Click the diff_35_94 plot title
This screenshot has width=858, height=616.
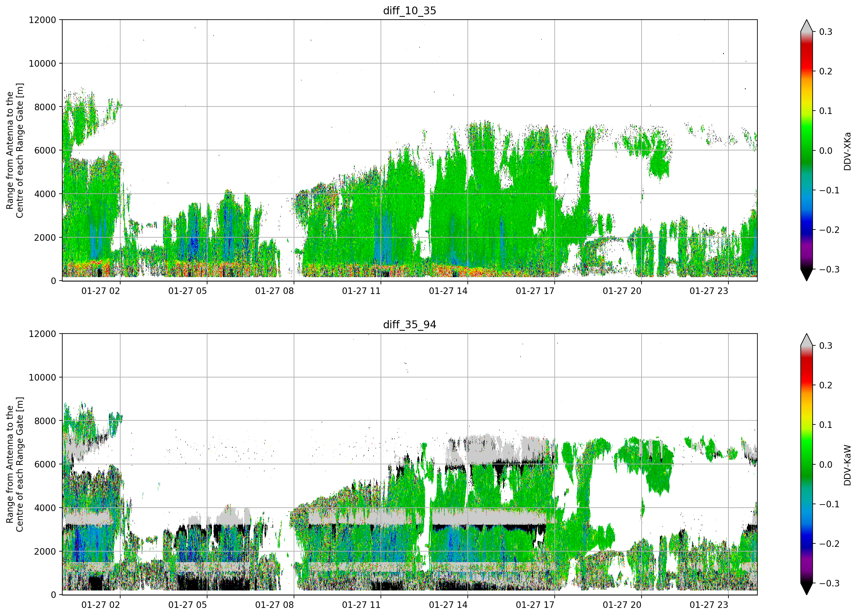pos(410,325)
